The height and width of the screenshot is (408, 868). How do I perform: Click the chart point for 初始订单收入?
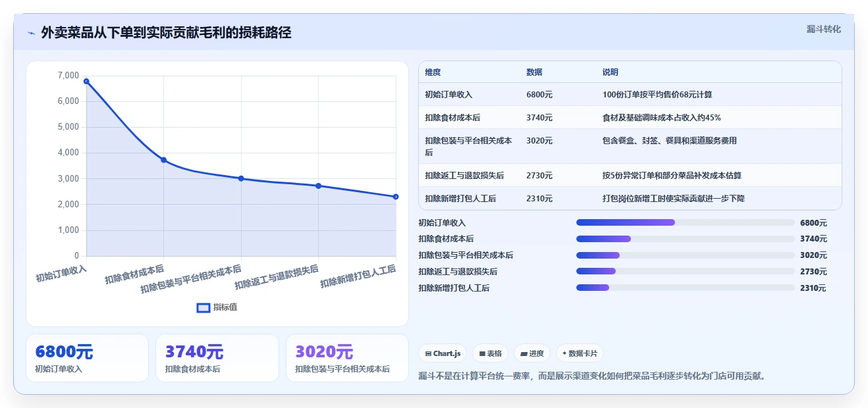pyautogui.click(x=86, y=81)
